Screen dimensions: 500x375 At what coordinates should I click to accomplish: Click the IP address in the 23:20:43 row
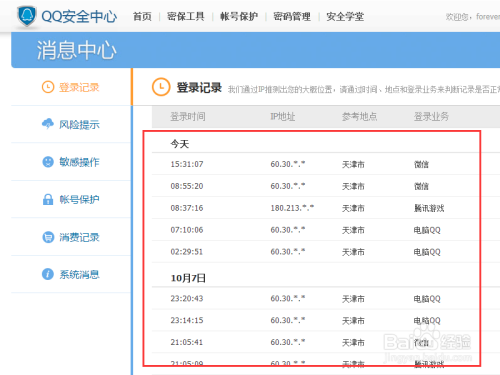click(288, 298)
